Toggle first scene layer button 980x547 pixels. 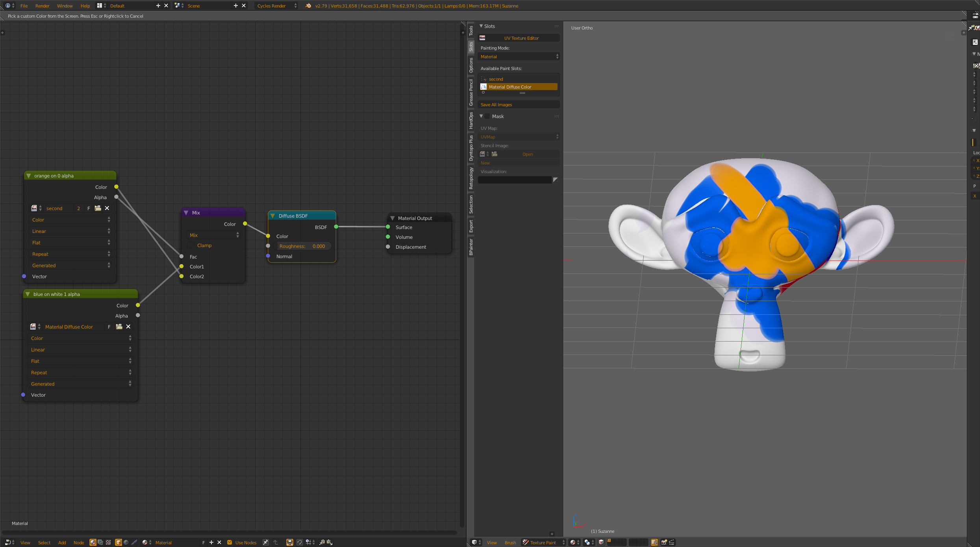tap(609, 540)
